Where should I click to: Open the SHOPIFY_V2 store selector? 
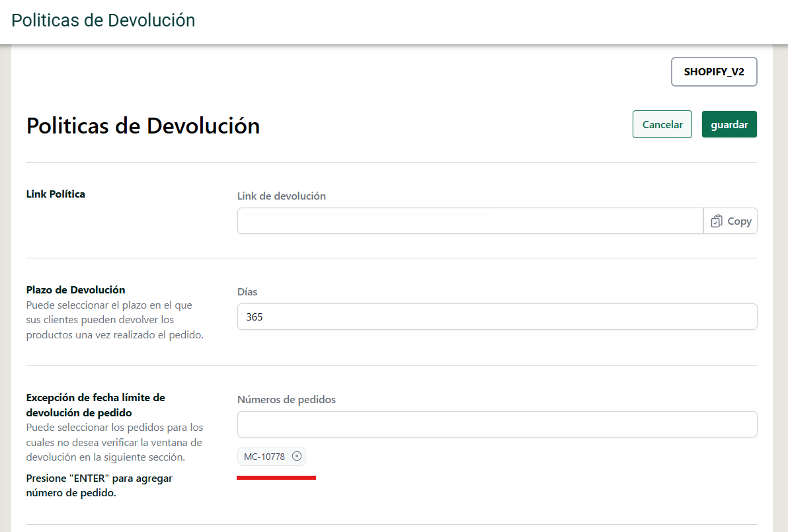coord(713,71)
